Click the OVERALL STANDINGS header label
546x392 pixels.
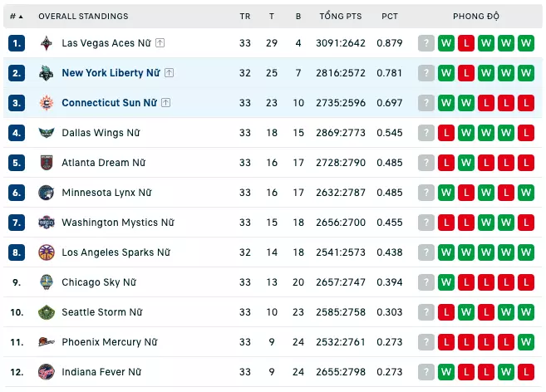(x=83, y=17)
